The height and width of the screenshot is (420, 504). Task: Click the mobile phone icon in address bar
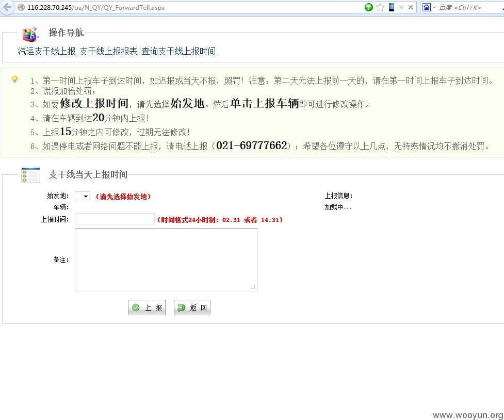tap(391, 7)
